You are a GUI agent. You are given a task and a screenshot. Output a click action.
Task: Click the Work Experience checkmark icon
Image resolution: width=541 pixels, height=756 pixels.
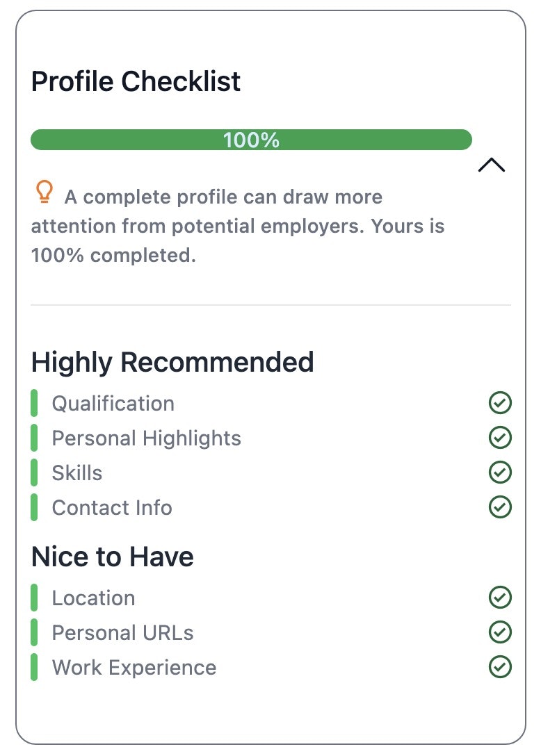coord(500,667)
